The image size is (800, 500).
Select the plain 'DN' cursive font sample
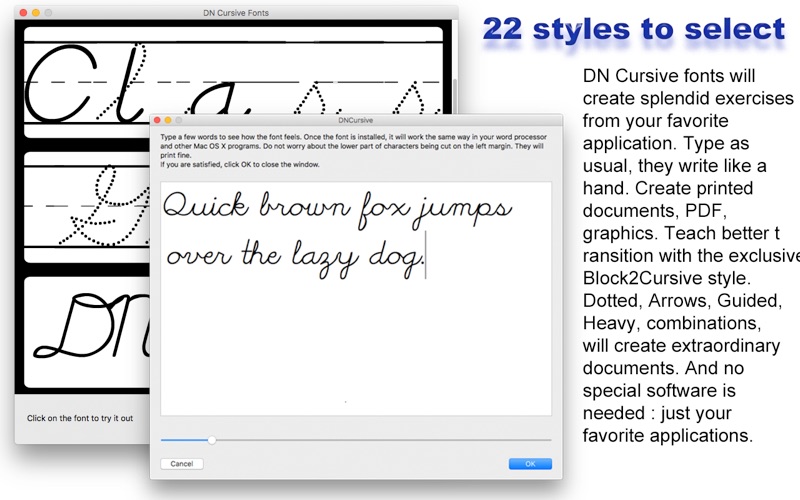click(x=87, y=332)
